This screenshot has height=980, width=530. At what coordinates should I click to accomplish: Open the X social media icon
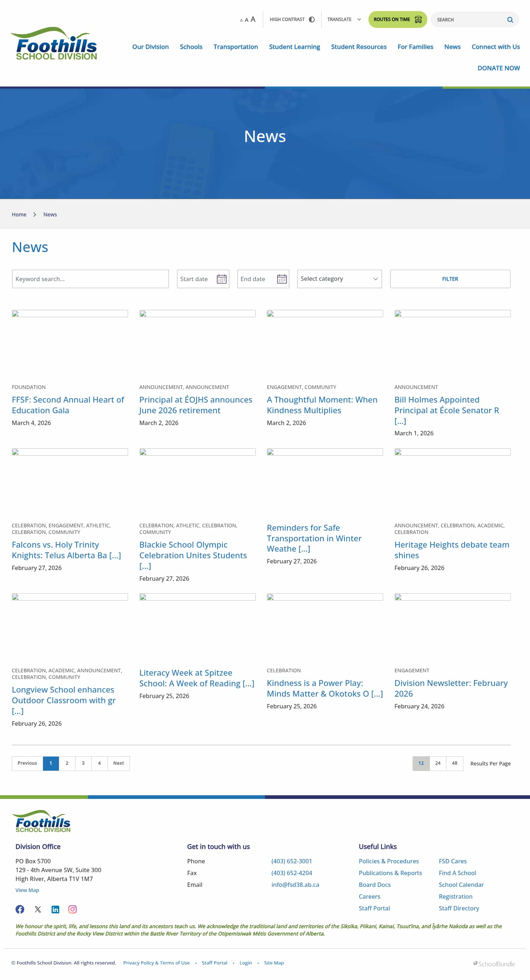(38, 909)
